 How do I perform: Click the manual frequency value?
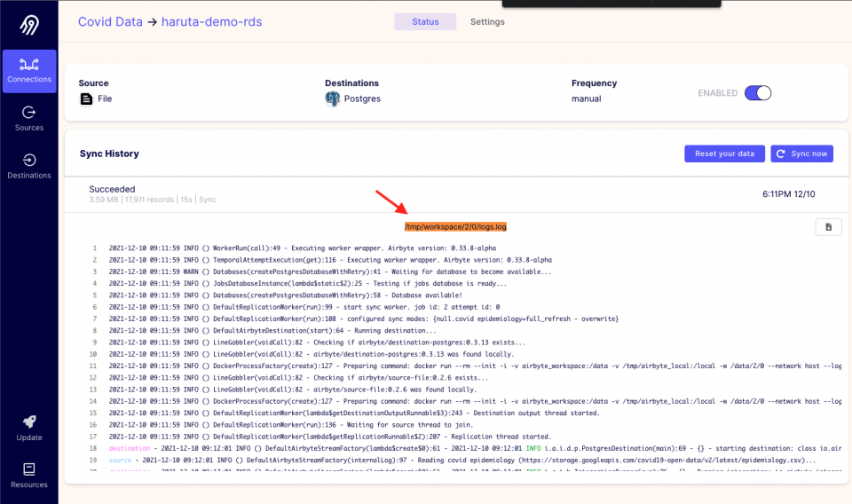click(587, 98)
